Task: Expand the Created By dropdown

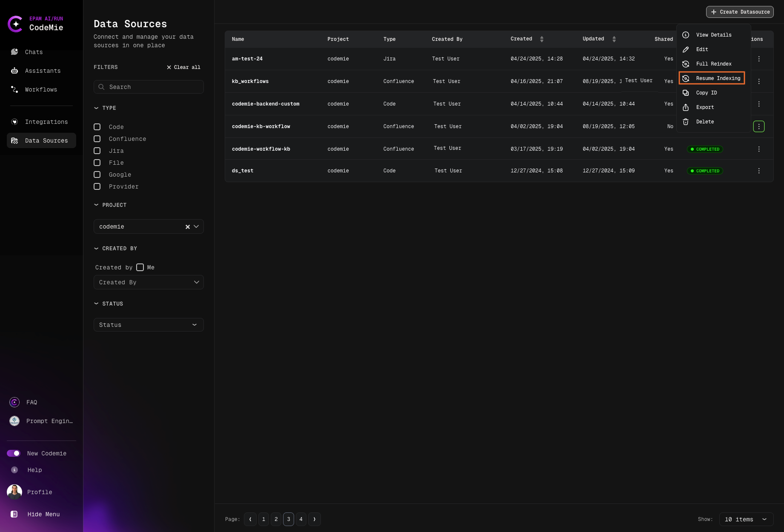Action: [x=149, y=282]
